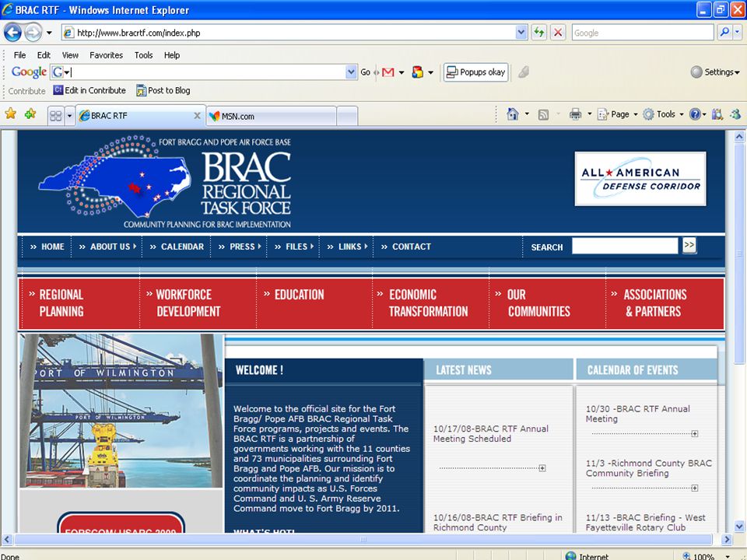The height and width of the screenshot is (560, 747).
Task: Click the browser Back arrow button
Action: pyautogui.click(x=13, y=33)
